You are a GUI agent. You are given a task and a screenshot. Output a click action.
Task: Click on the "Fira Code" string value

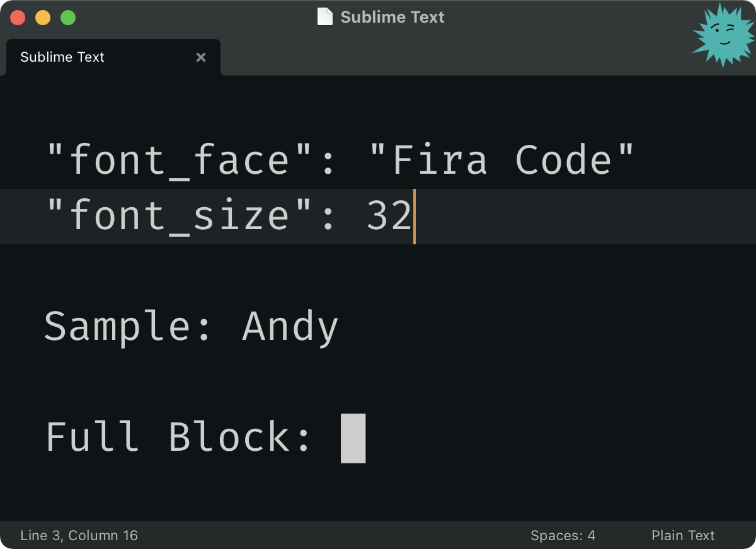click(x=501, y=161)
